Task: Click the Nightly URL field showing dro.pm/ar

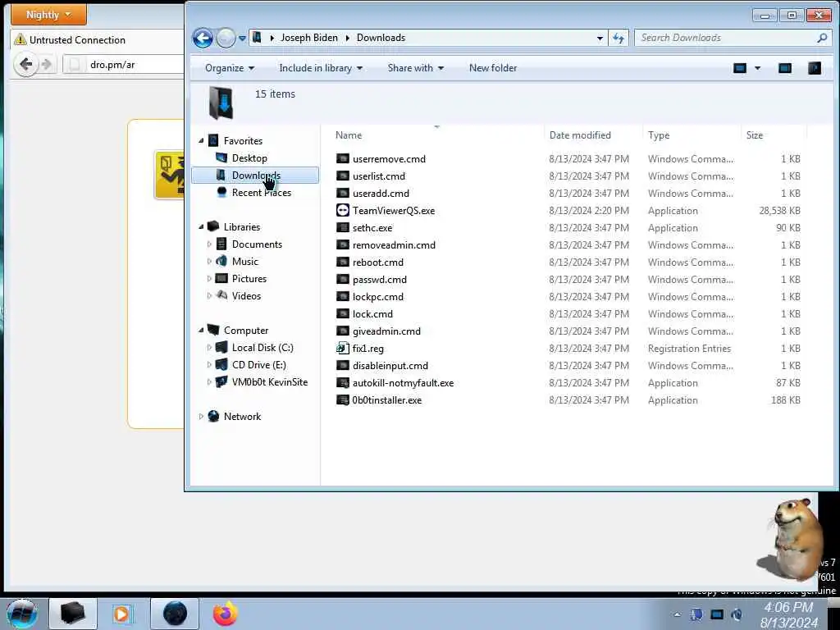Action: pyautogui.click(x=123, y=65)
